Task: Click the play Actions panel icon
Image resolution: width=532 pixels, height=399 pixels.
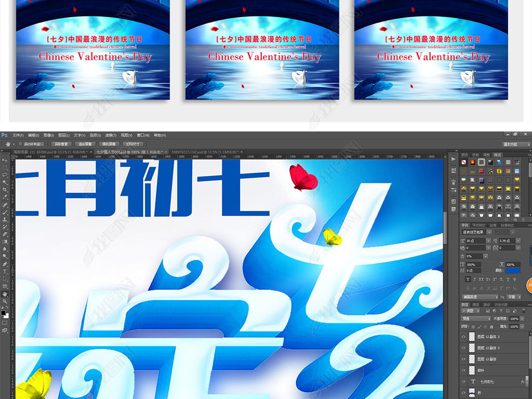Action: point(453,159)
